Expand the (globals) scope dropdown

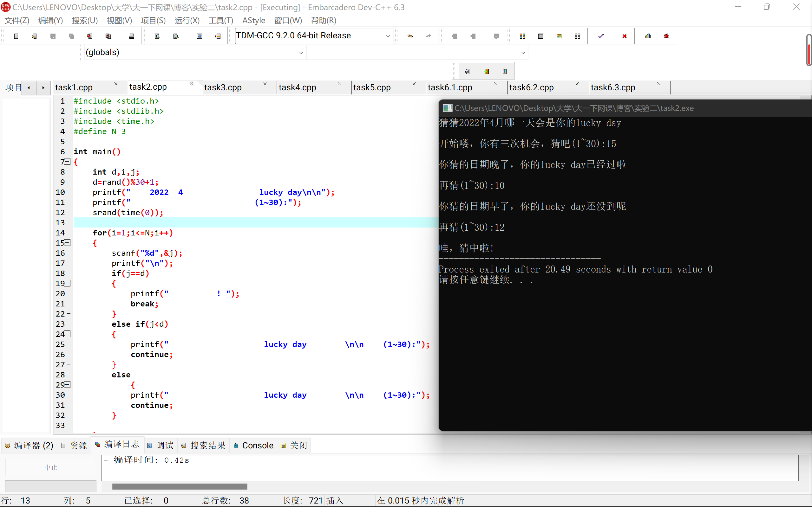301,53
